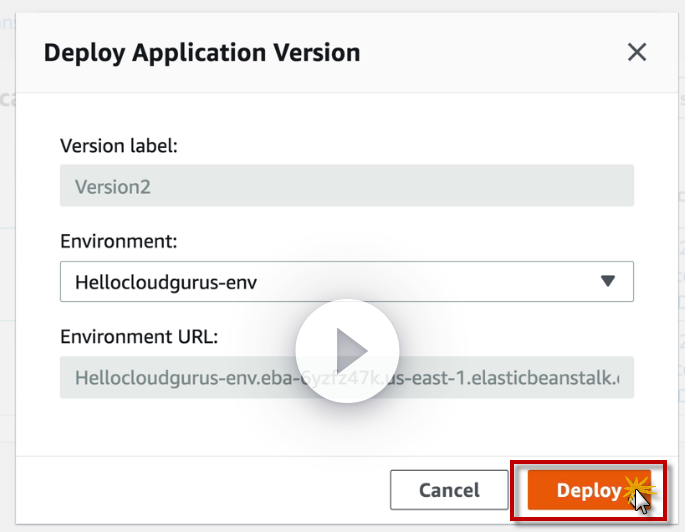The image size is (685, 532).
Task: Click the "Deploy Application Version" dialog title
Action: coord(202,53)
